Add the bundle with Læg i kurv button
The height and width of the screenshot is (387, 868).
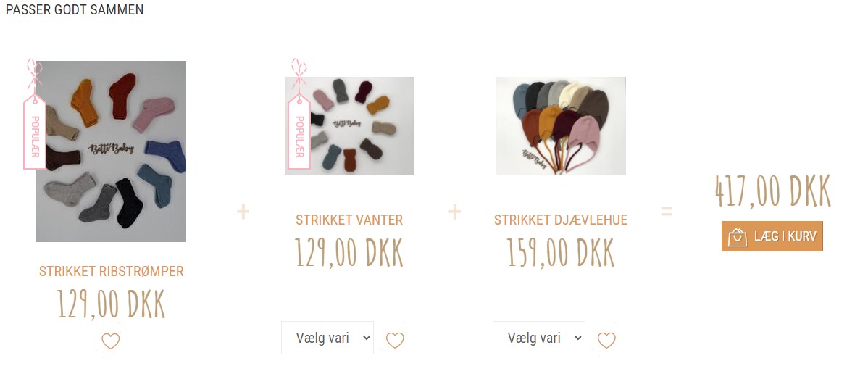772,236
